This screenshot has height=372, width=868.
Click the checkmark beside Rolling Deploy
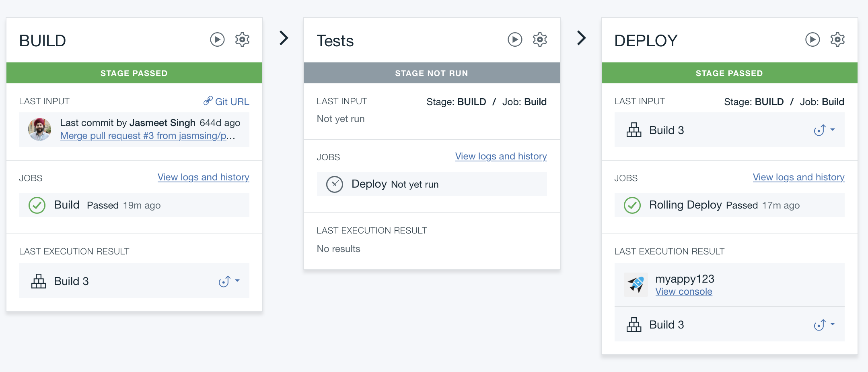(x=632, y=205)
